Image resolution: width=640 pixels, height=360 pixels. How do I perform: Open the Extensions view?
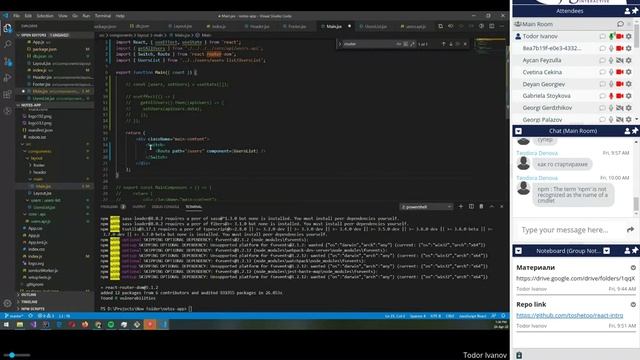(x=7, y=94)
